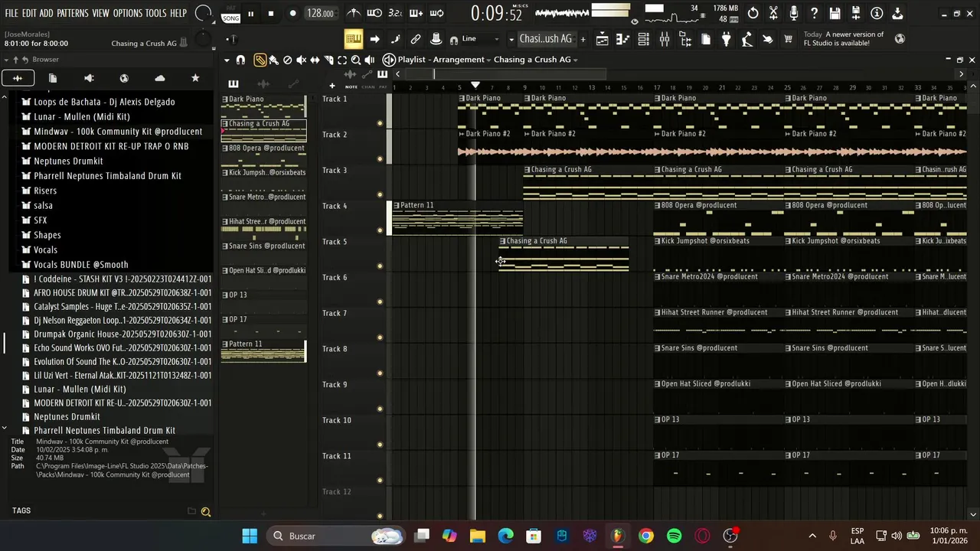Select the Mute tool in playlist toolbar

301,60
